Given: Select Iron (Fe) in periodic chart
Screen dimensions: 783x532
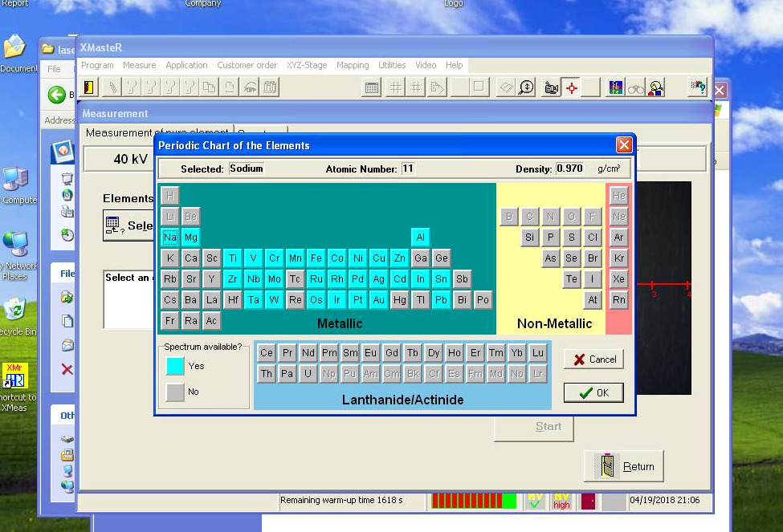Looking at the screenshot, I should pyautogui.click(x=316, y=258).
